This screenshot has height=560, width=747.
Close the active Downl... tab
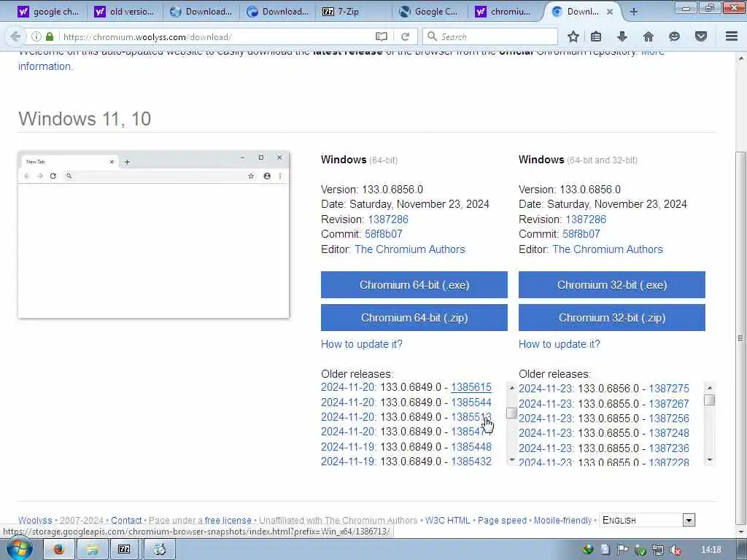[610, 12]
